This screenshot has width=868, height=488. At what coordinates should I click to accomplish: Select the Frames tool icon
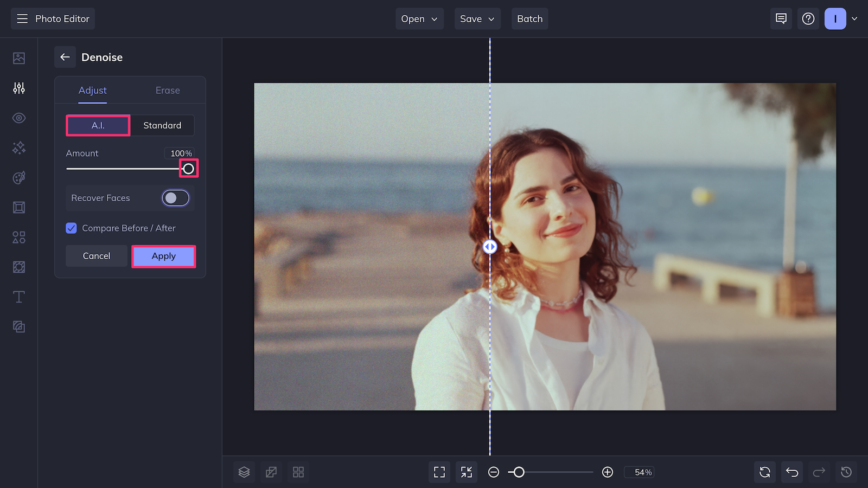pos(18,207)
